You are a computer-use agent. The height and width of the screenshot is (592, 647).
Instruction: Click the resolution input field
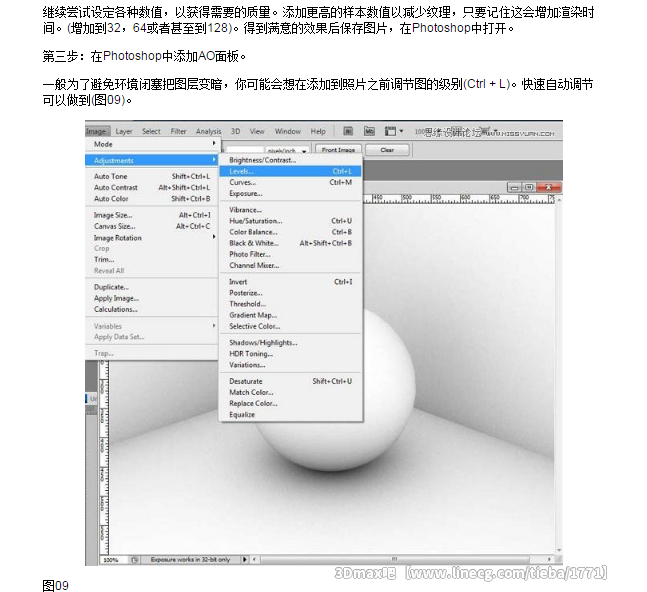tap(245, 150)
